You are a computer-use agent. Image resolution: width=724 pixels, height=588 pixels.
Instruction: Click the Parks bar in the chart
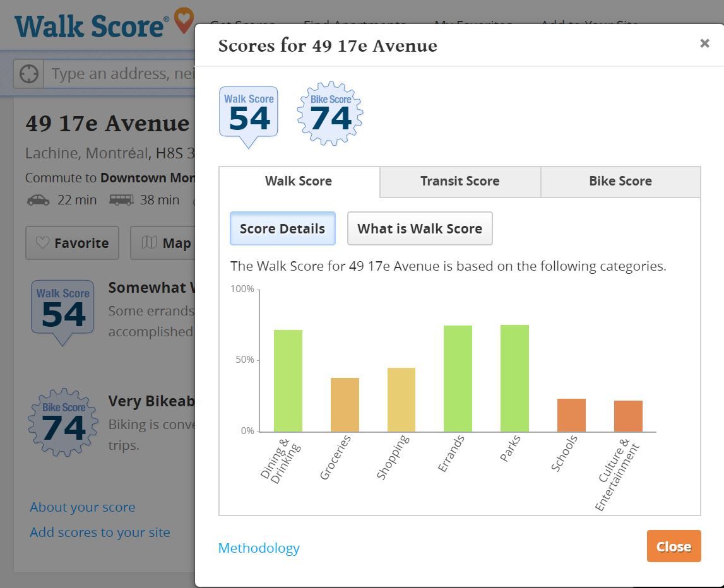[514, 378]
